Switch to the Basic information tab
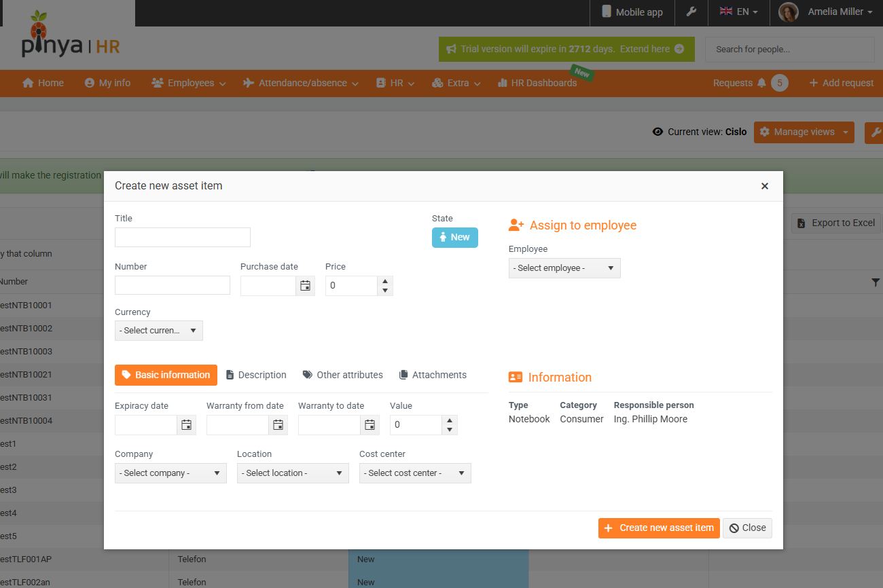The width and height of the screenshot is (883, 588). pyautogui.click(x=166, y=375)
